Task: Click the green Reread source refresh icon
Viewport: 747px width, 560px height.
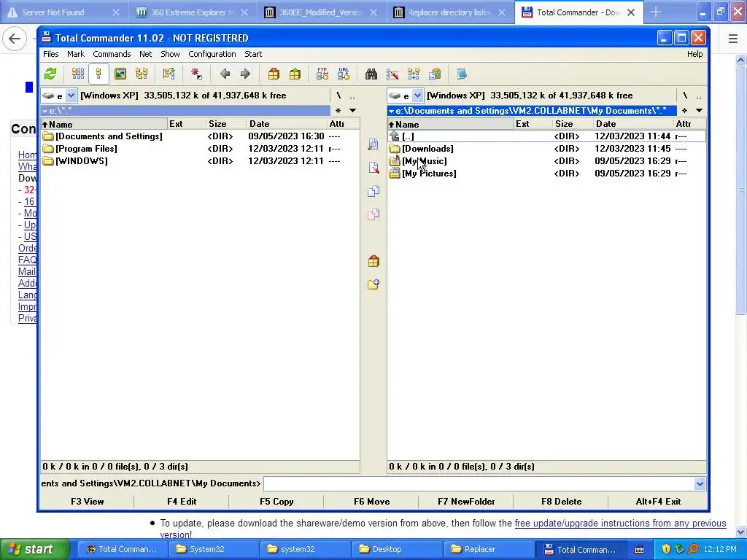Action: 50,74
